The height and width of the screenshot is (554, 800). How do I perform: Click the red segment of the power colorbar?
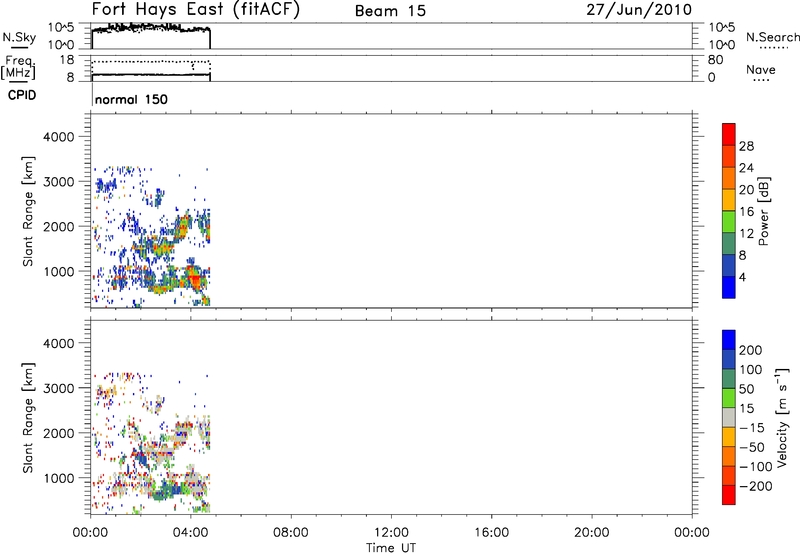point(729,134)
